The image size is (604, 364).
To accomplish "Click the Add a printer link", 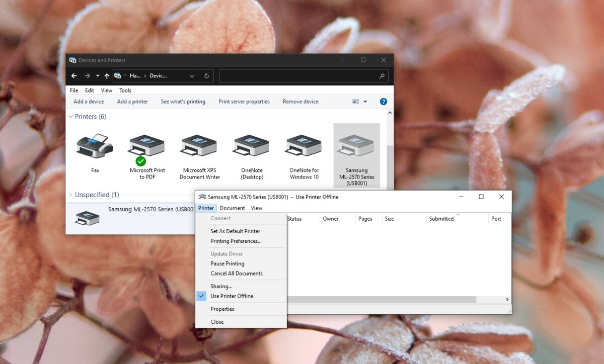I will [x=132, y=101].
